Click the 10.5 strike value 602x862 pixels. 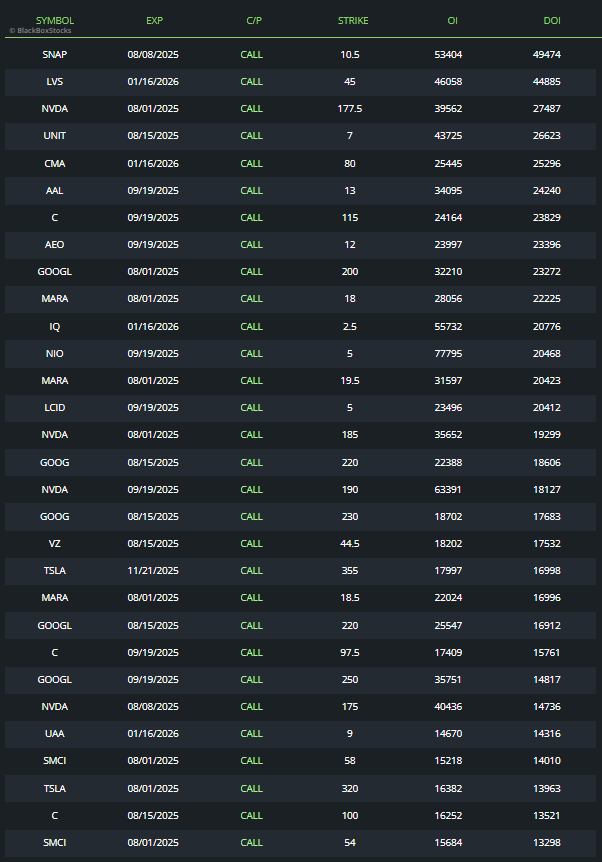[350, 54]
